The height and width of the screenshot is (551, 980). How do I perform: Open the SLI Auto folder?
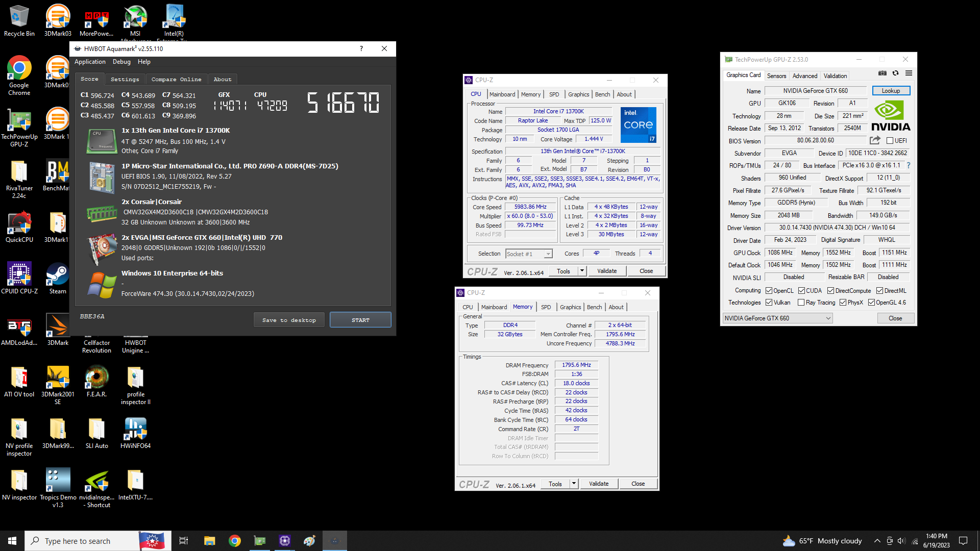(96, 433)
